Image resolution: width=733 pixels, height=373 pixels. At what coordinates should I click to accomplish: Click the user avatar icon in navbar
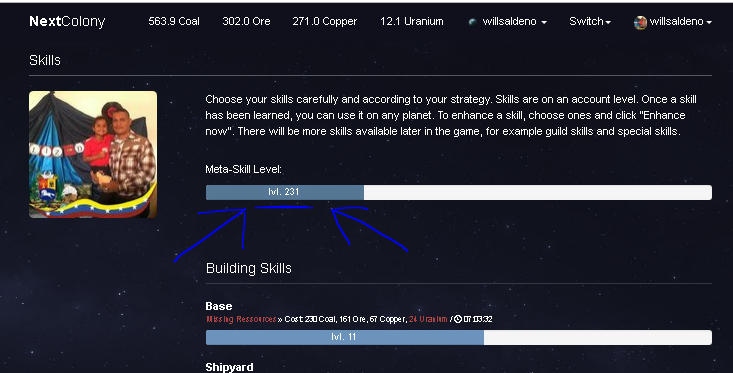click(x=640, y=22)
